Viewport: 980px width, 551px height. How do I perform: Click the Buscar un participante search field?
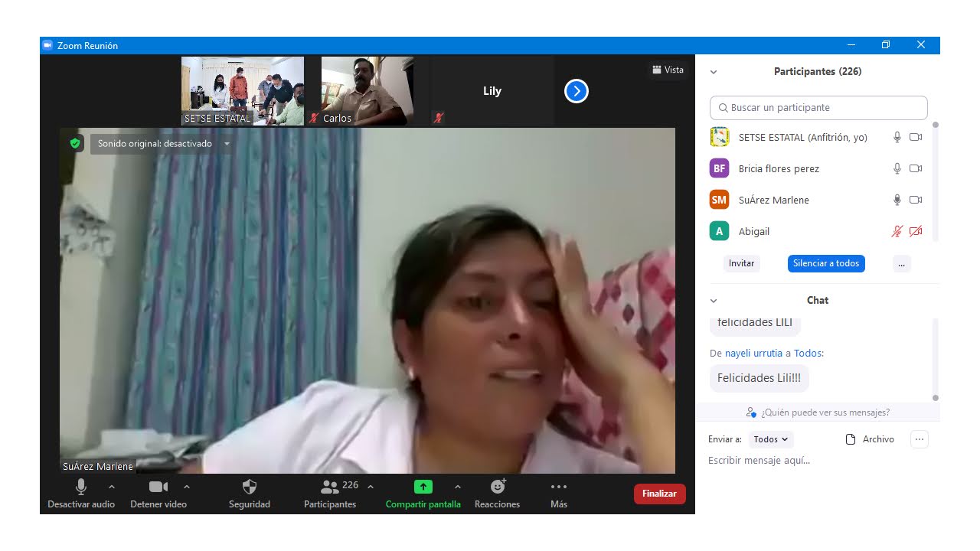818,108
